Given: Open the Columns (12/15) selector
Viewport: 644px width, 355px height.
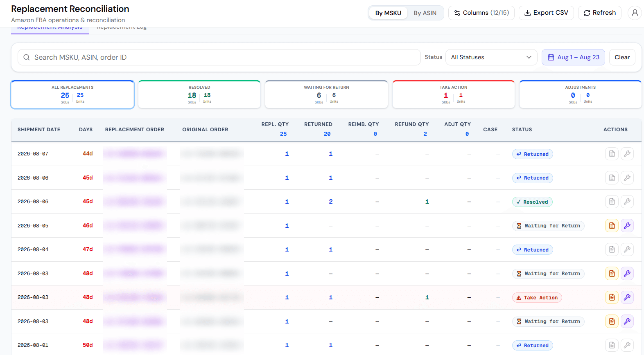Looking at the screenshot, I should click(x=481, y=13).
